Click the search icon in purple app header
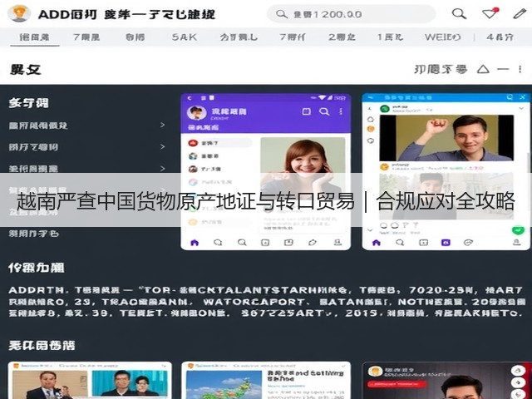The height and width of the screenshot is (399, 532). point(324,111)
